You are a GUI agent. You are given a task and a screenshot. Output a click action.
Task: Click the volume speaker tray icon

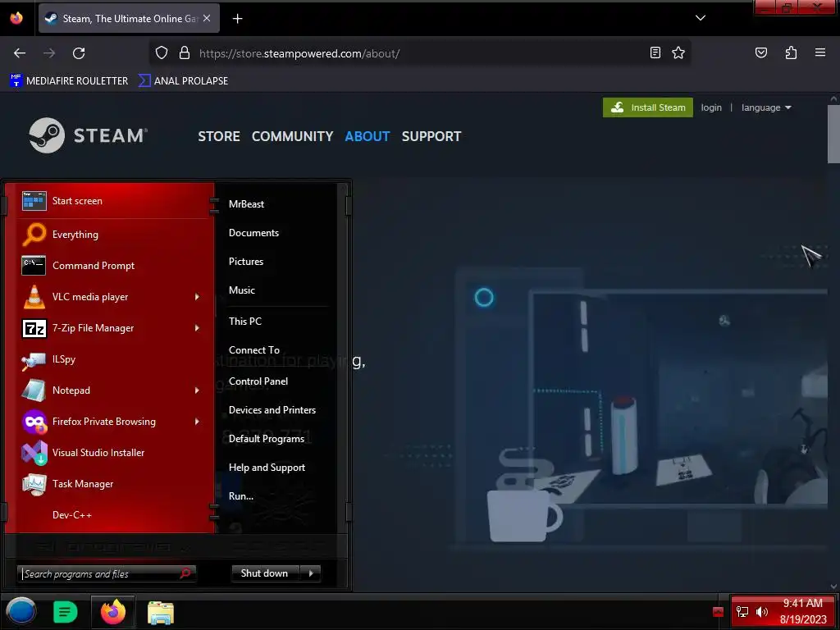coord(762,612)
